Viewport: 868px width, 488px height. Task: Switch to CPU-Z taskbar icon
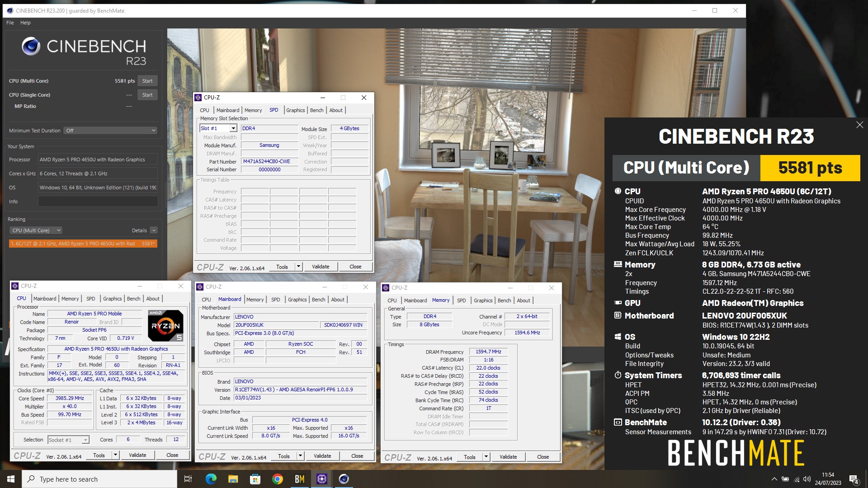tap(321, 479)
